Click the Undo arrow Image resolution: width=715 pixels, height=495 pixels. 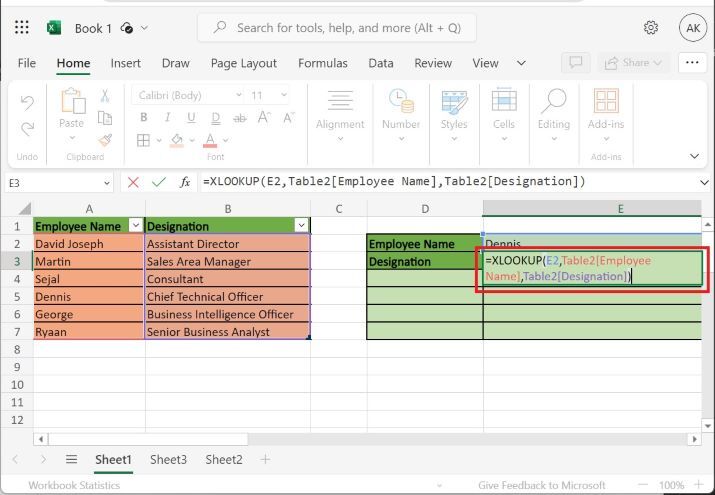tap(27, 103)
